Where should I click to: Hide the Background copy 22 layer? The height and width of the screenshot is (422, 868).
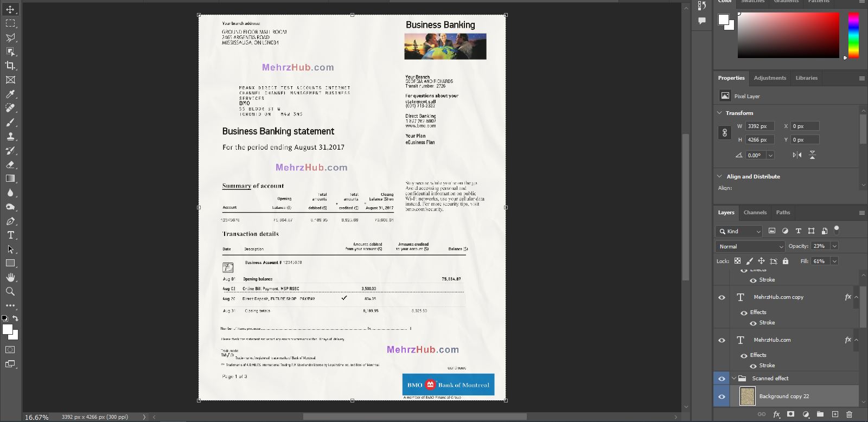pos(722,397)
